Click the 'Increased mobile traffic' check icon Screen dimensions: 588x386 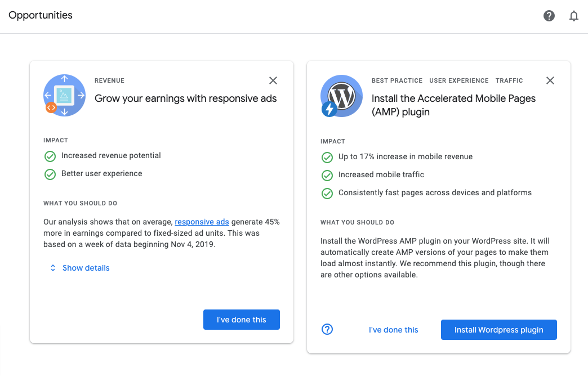pyautogui.click(x=327, y=175)
